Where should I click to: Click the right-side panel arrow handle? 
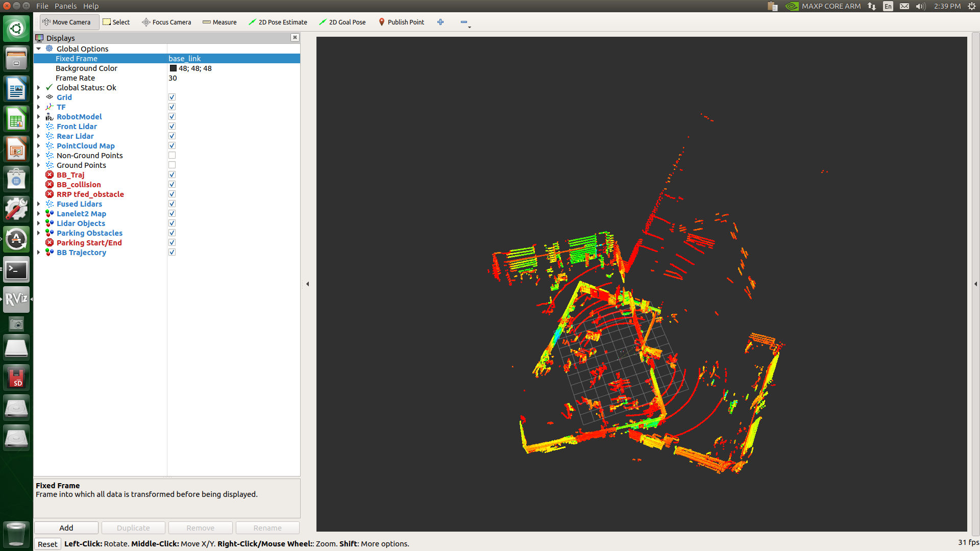coord(975,284)
